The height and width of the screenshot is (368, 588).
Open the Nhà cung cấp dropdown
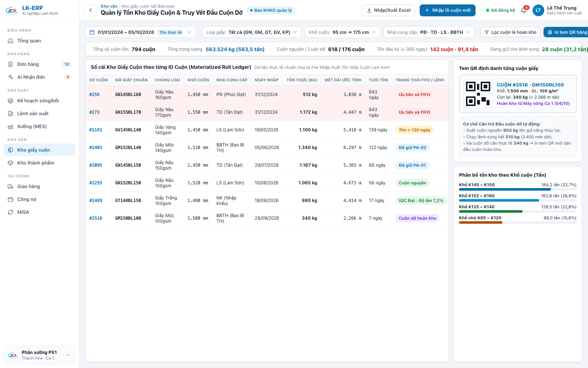coord(429,32)
